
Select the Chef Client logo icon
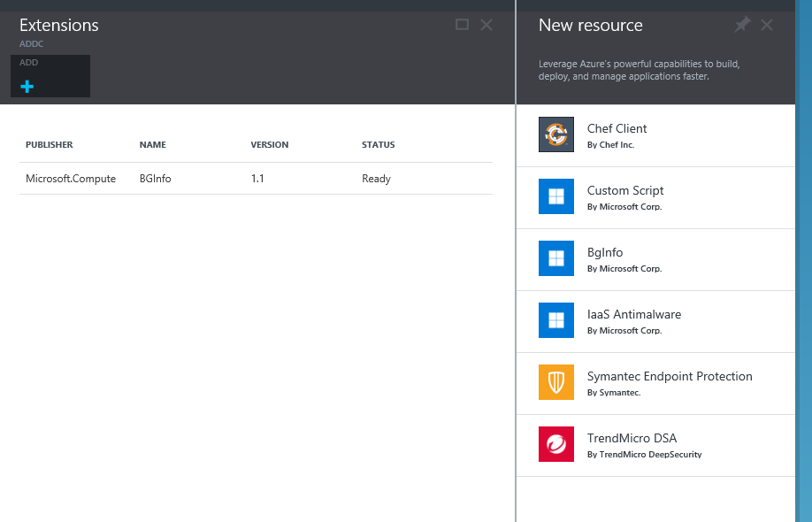[x=555, y=134]
